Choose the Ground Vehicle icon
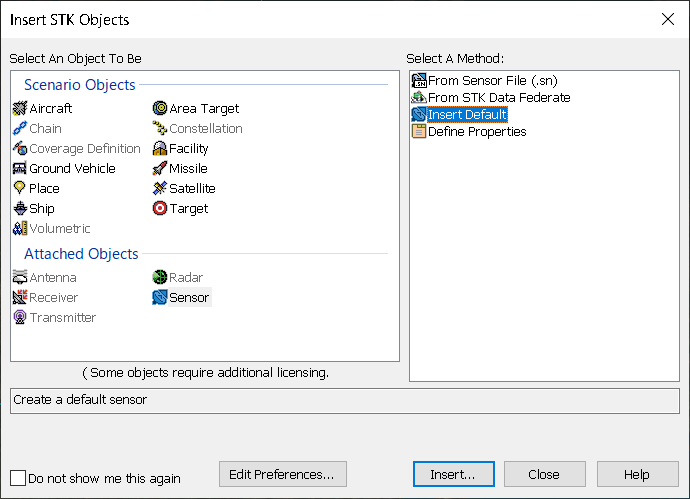 pos(20,169)
